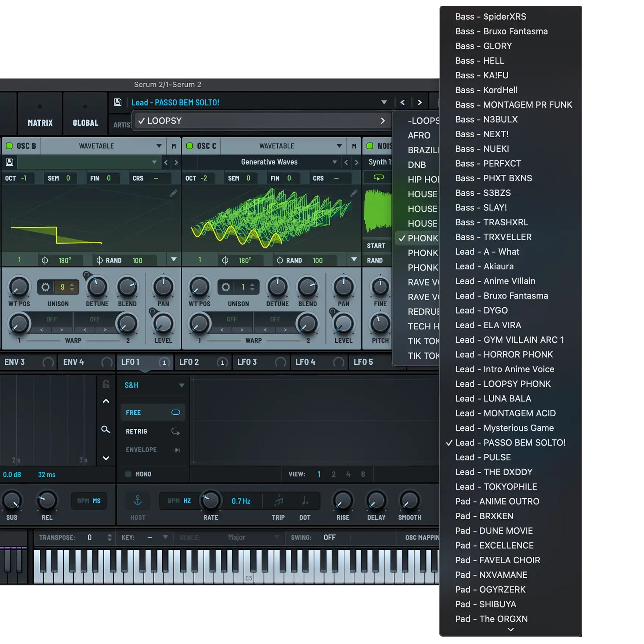Disable the OSC C oscillator
Viewport: 644px width, 644px height.
(190, 146)
